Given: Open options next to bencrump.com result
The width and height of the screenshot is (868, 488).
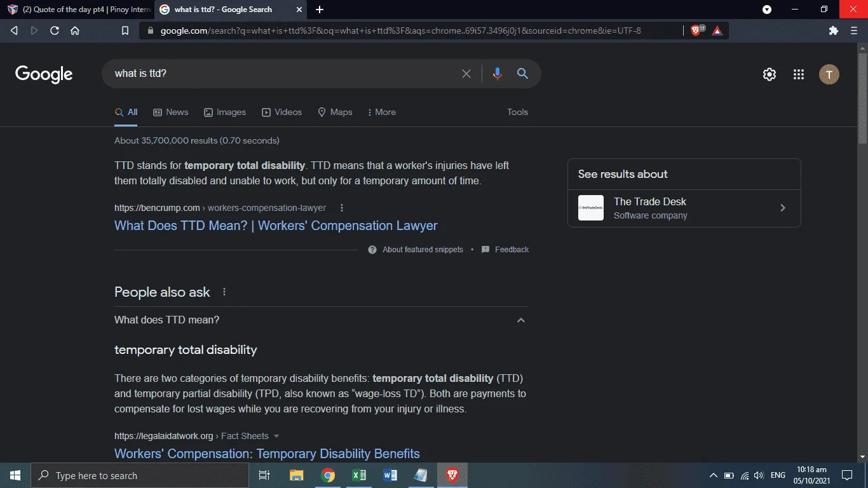Looking at the screenshot, I should pos(342,208).
